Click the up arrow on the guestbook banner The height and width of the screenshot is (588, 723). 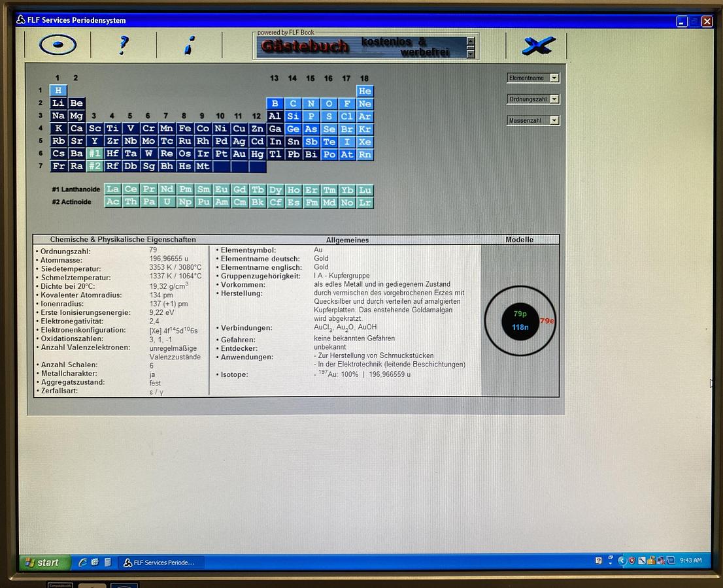point(470,41)
